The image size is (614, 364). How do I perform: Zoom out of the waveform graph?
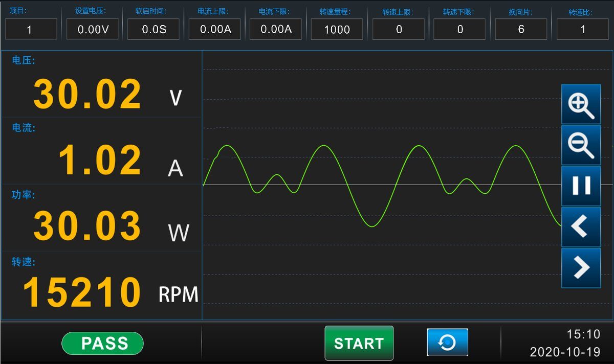pos(581,145)
